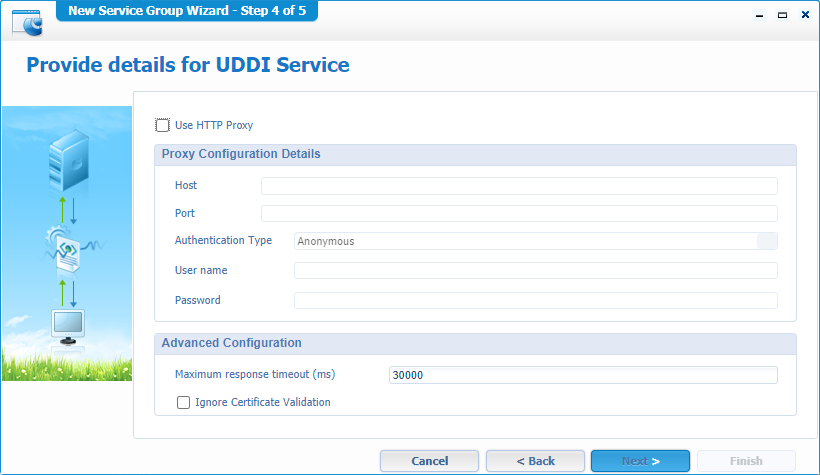820x475 pixels.
Task: Click the computer monitor icon in sidebar
Action: pyautogui.click(x=67, y=327)
